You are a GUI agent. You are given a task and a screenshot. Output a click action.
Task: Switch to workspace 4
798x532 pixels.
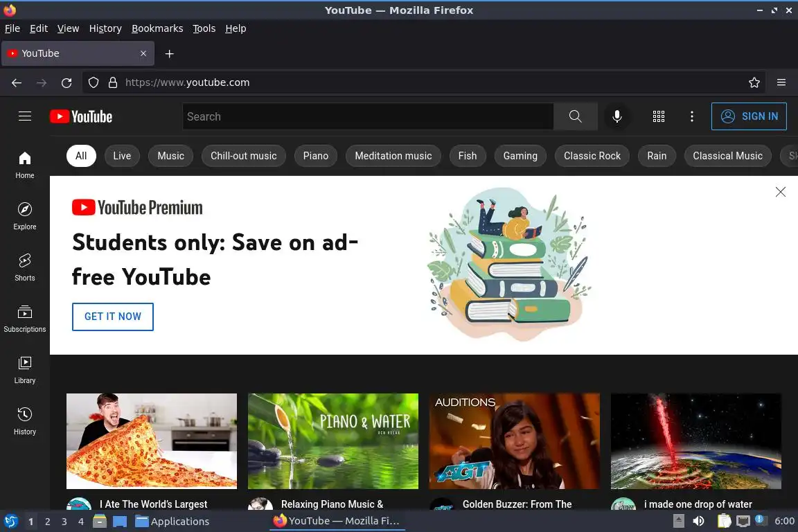[x=80, y=522]
